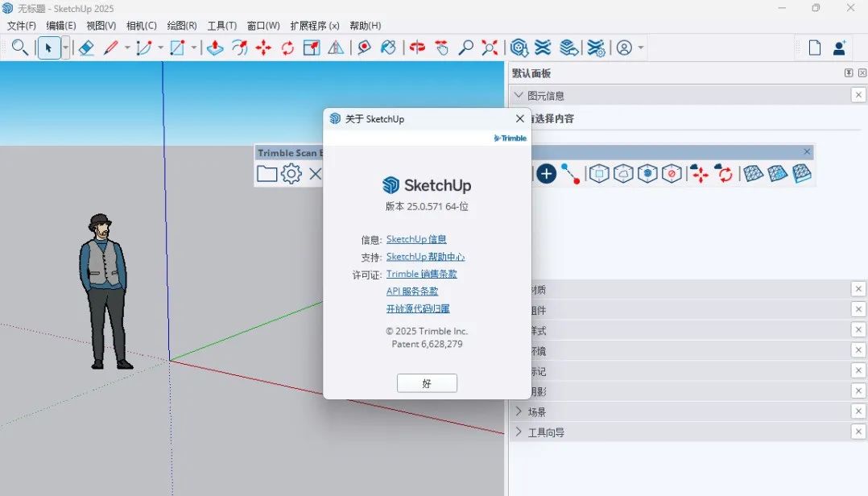Choose the red pencil Line tool
Screen dimensions: 868x496
[111, 48]
